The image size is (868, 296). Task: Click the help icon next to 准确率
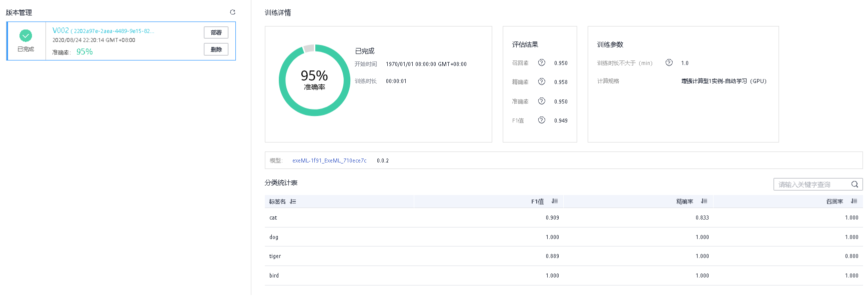pyautogui.click(x=541, y=101)
